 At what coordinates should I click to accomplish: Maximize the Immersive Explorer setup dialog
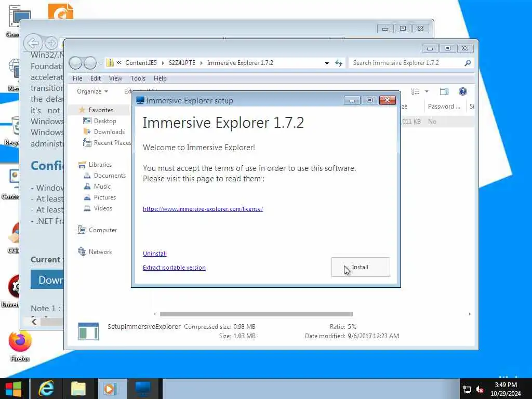[x=369, y=100]
